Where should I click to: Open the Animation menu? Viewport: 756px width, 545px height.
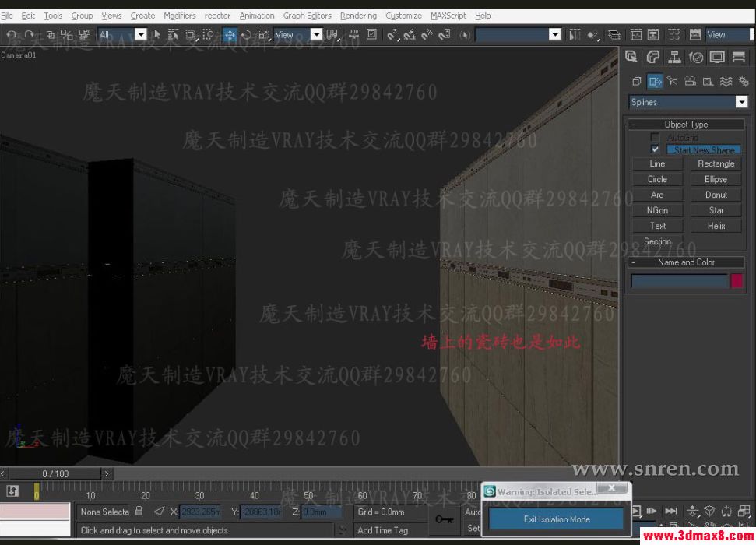257,15
